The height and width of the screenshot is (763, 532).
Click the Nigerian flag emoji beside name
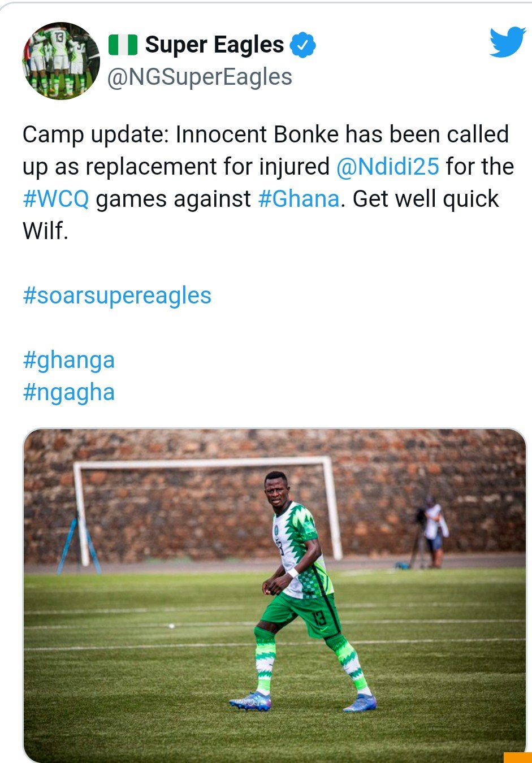(123, 45)
